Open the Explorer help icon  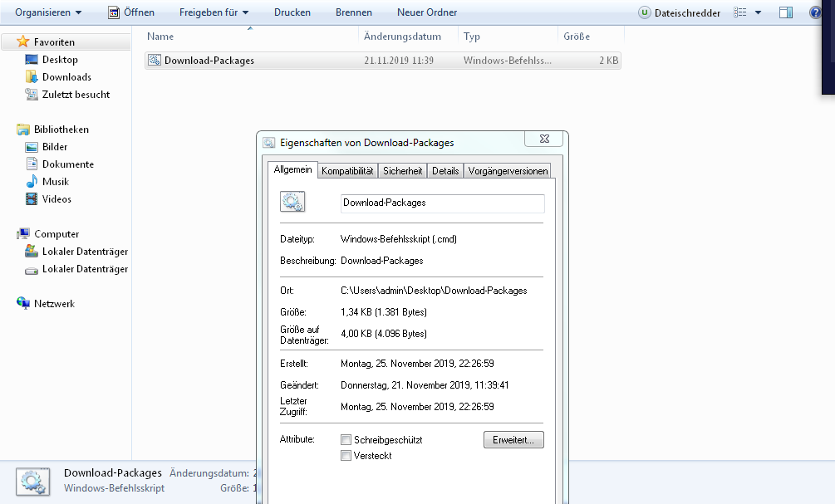815,12
